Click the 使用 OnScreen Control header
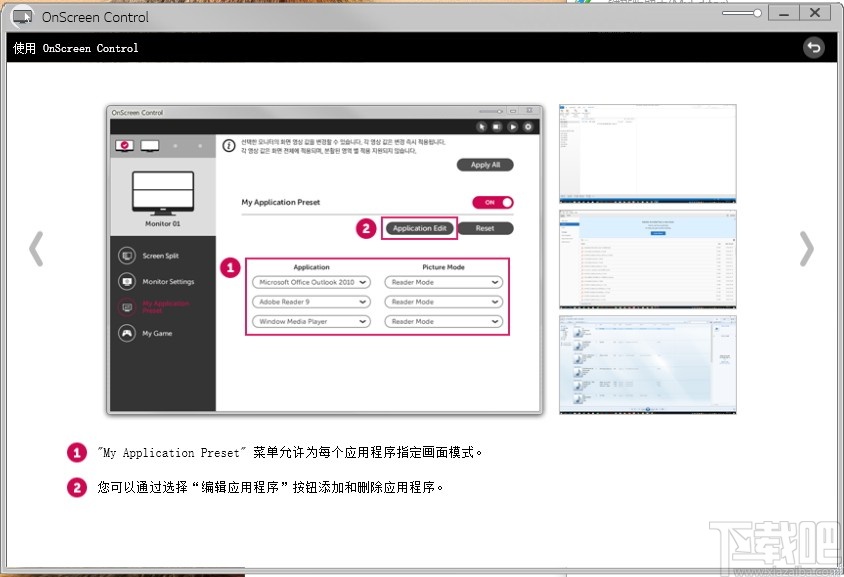The width and height of the screenshot is (844, 577). point(74,47)
